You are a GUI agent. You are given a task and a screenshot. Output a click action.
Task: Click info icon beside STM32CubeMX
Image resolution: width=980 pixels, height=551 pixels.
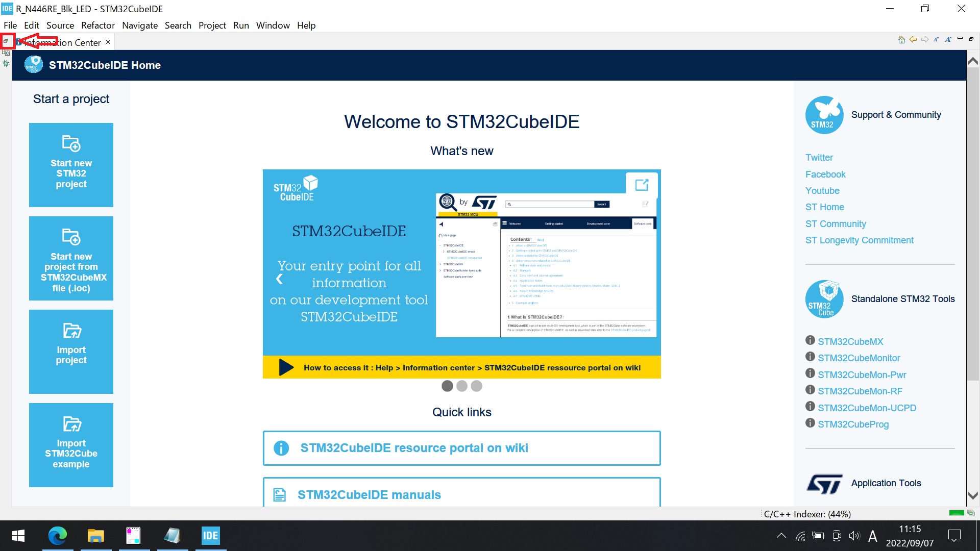[810, 340]
